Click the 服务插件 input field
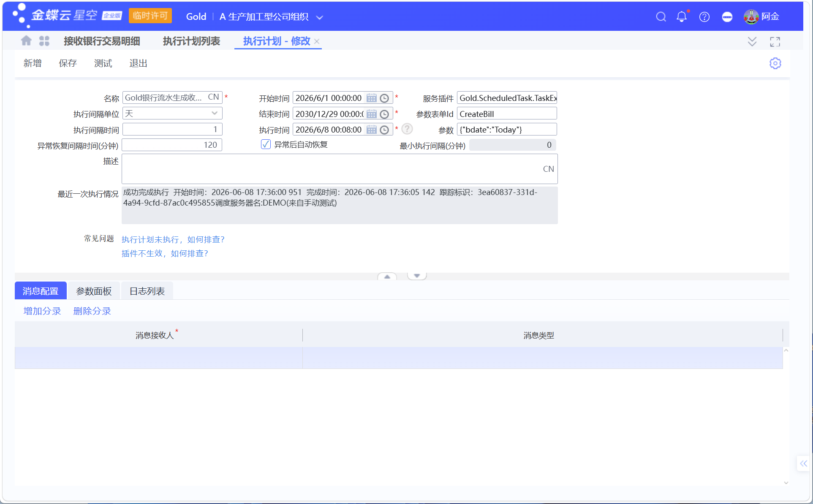Screen dimensions: 813x504 [507, 98]
